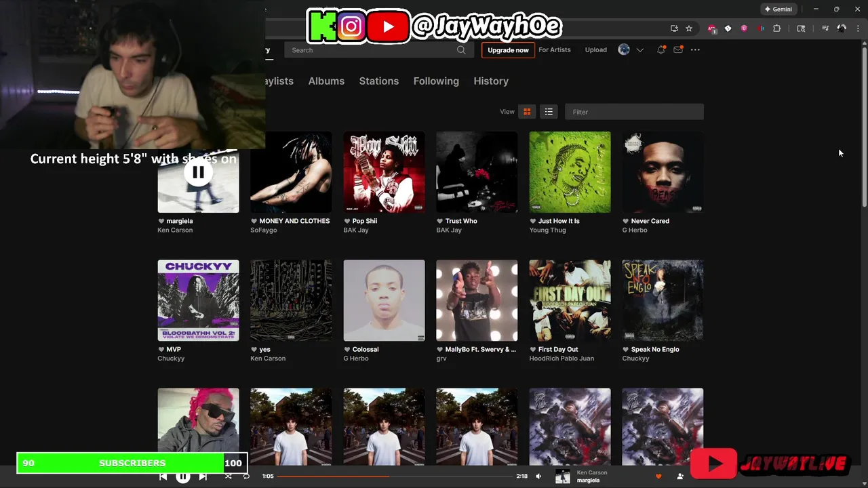868x488 pixels.
Task: Follow Ken Carson from the player bar icon
Action: point(680,476)
